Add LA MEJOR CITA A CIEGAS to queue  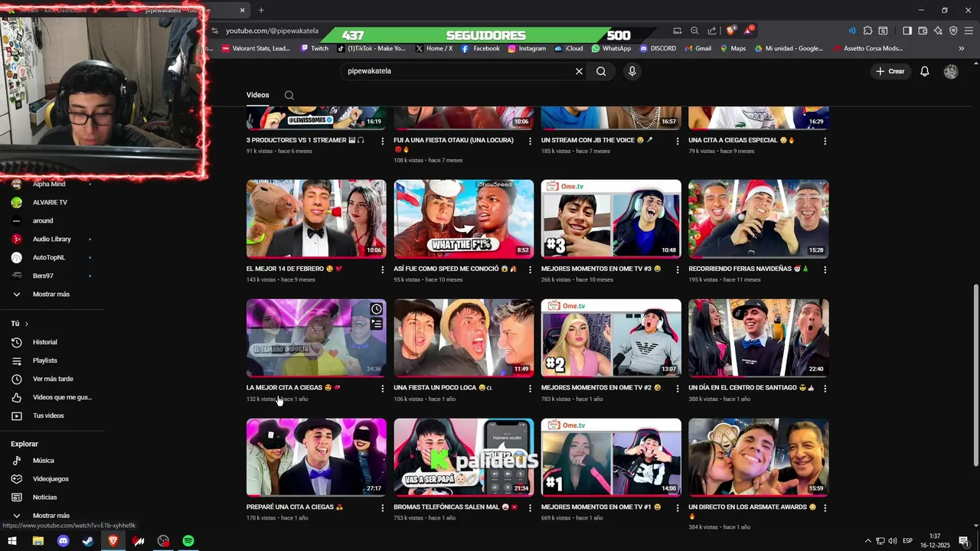[376, 324]
